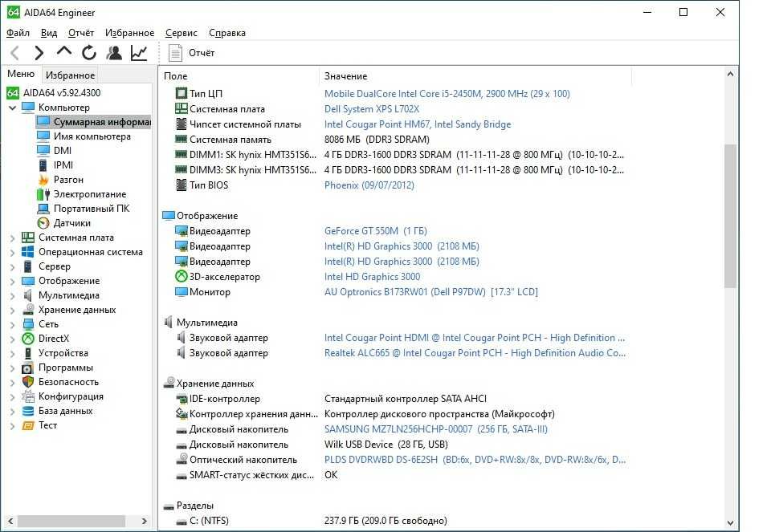Collapse the Компьютер tree node
Screen dimensions: 771x532
(13, 108)
